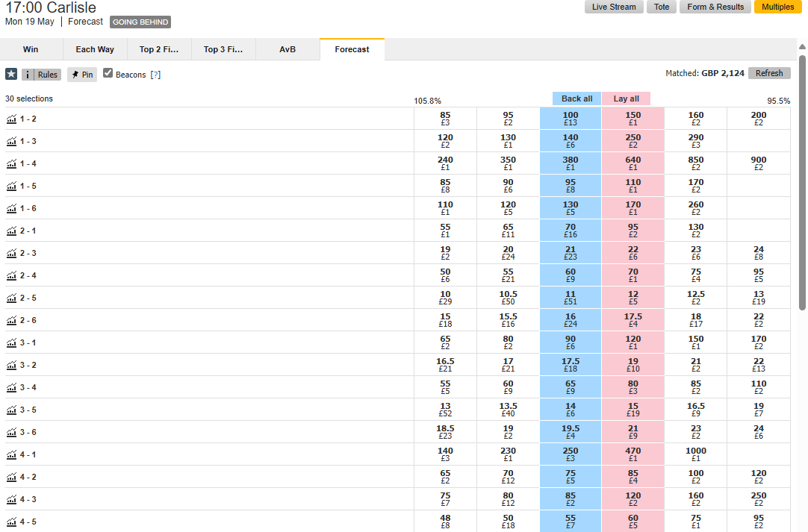Switch to the Top 2 Finish tab

click(159, 49)
